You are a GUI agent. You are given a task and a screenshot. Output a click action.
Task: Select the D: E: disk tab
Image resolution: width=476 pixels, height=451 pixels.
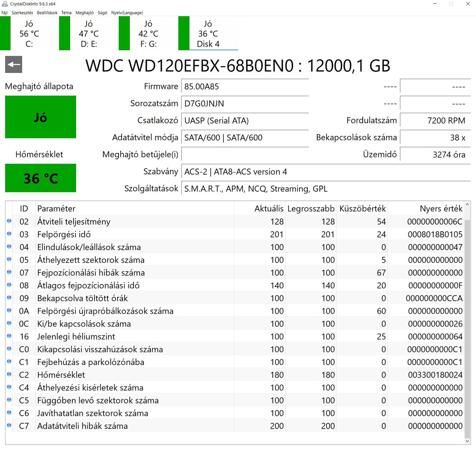pos(89,34)
